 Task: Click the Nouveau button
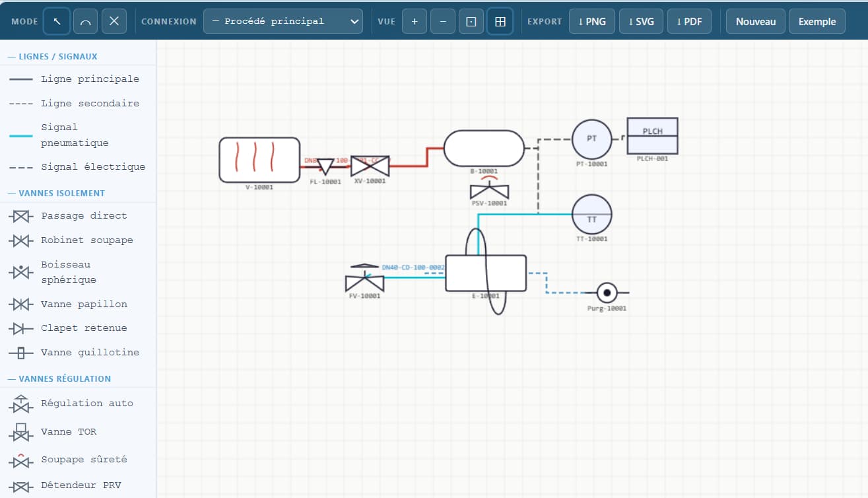click(x=755, y=22)
